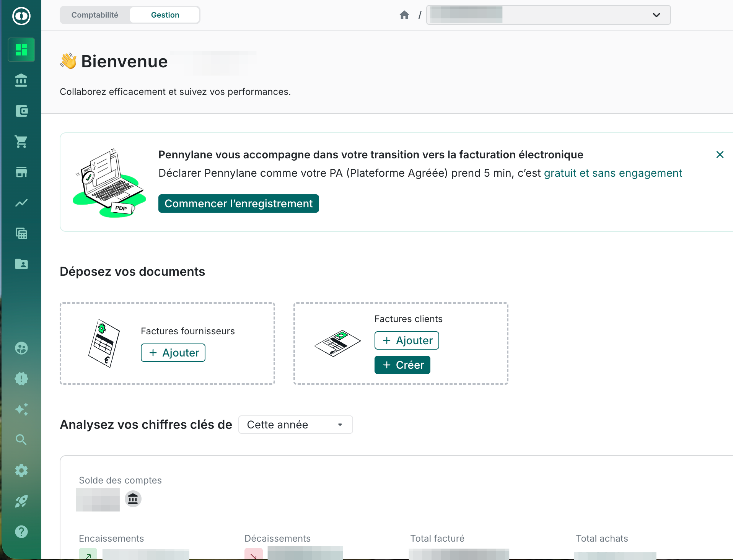The width and height of the screenshot is (733, 560).
Task: Click 'Commencer l'enregistrement' button
Action: (x=238, y=203)
